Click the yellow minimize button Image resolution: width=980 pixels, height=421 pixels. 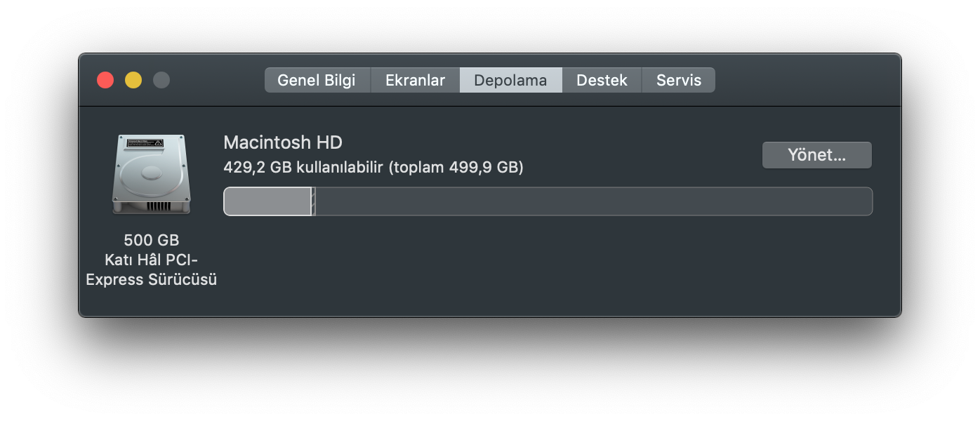tap(133, 80)
